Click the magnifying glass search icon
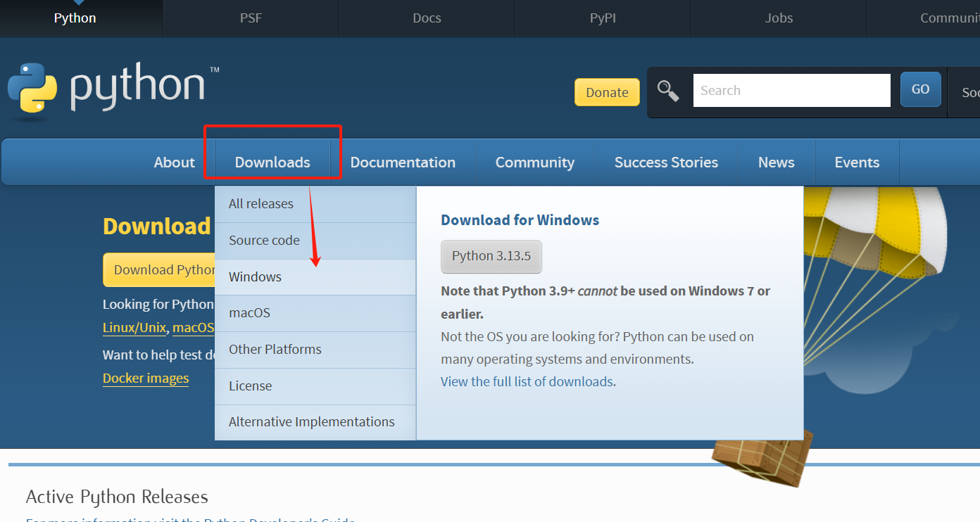 [x=668, y=91]
